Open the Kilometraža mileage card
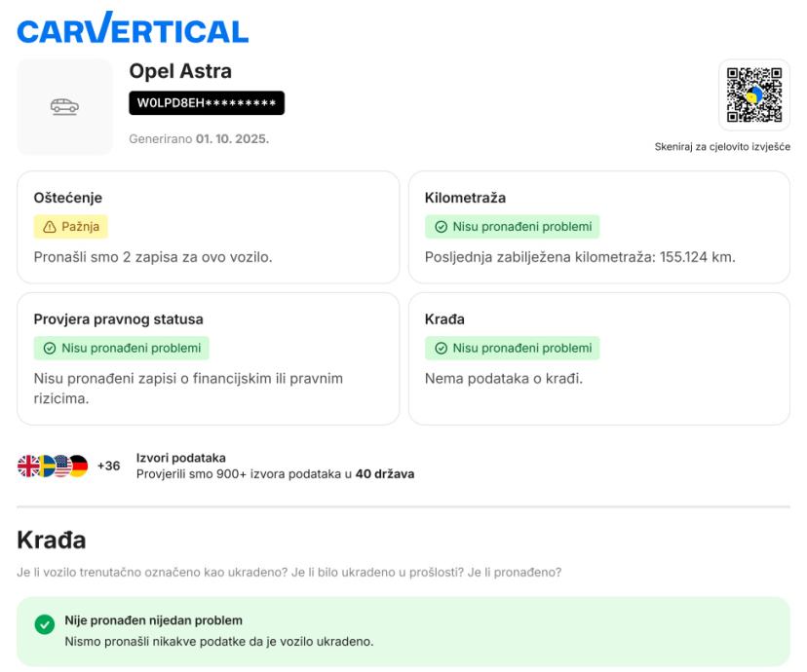This screenshot has width=807, height=672. pyautogui.click(x=598, y=227)
